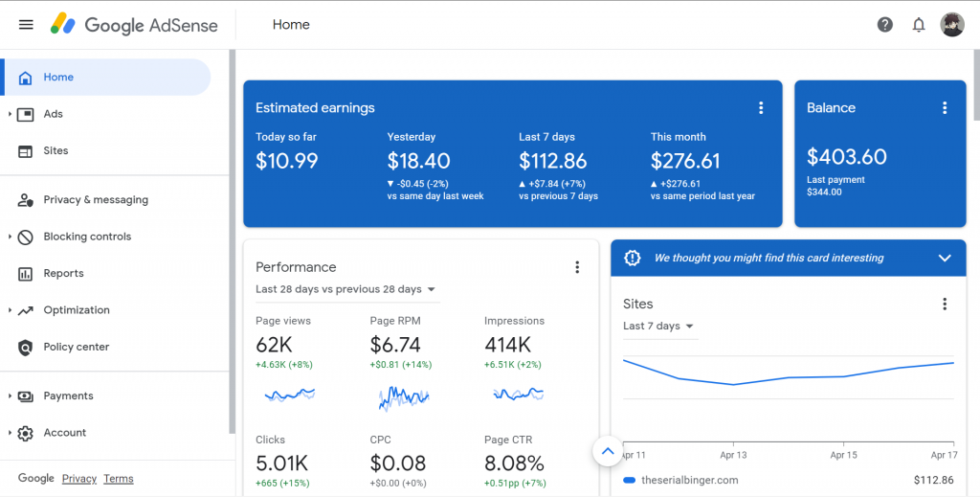This screenshot has height=497, width=980.
Task: Click the Help question mark icon
Action: coord(885,25)
